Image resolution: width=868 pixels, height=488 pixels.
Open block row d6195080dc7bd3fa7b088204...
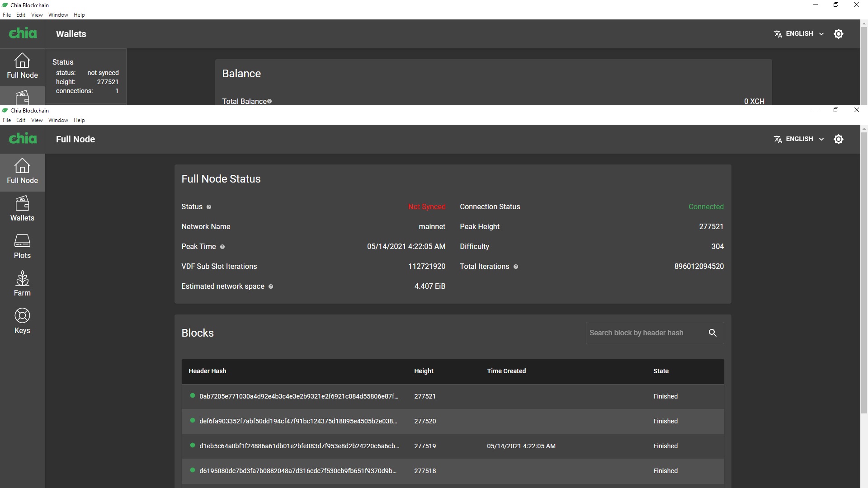point(453,471)
